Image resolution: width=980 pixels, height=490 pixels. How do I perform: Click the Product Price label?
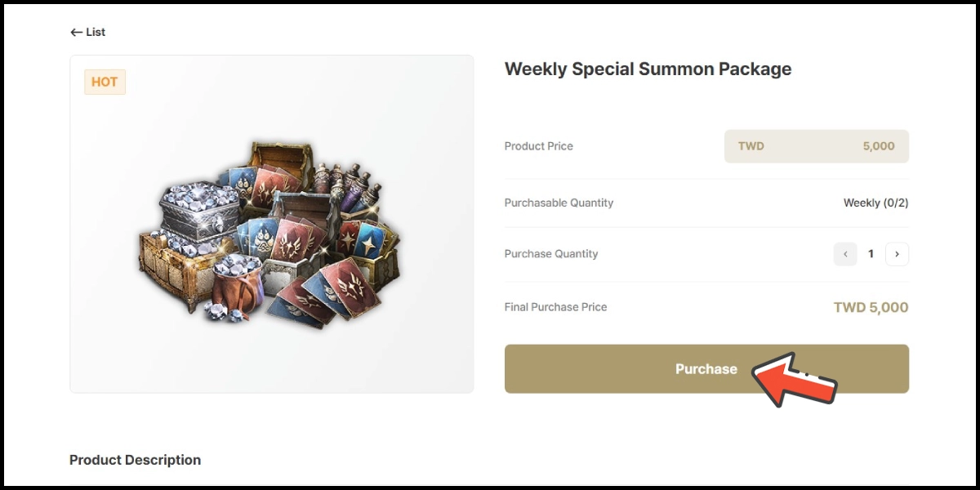[538, 146]
